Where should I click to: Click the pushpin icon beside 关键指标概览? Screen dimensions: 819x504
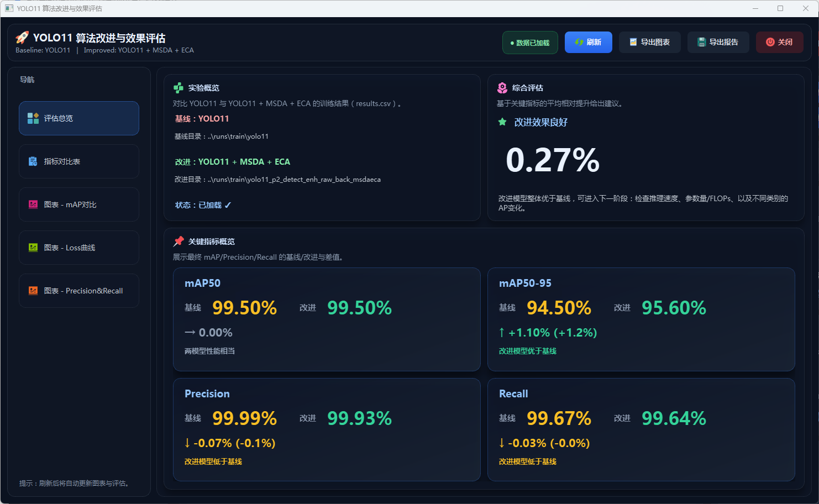pyautogui.click(x=179, y=242)
